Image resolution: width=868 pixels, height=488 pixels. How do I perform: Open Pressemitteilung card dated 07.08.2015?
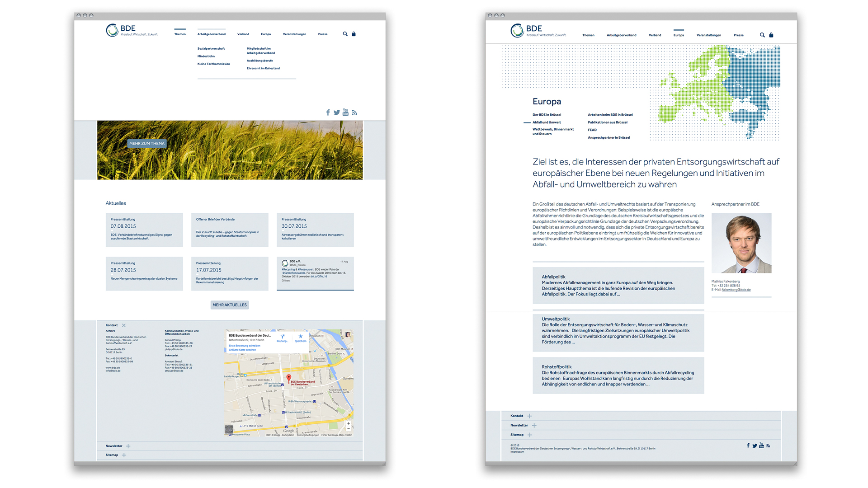coord(144,230)
